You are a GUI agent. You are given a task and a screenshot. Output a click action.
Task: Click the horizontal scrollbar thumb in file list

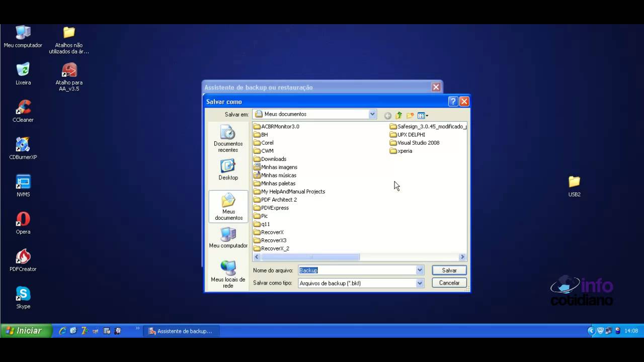(x=310, y=257)
